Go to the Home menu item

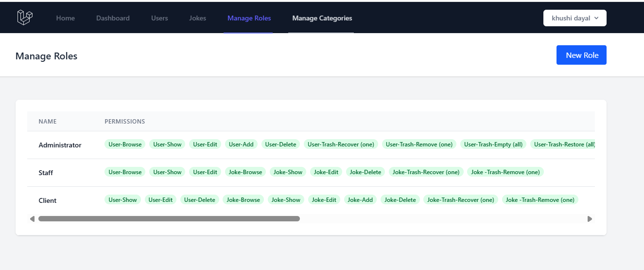point(66,18)
